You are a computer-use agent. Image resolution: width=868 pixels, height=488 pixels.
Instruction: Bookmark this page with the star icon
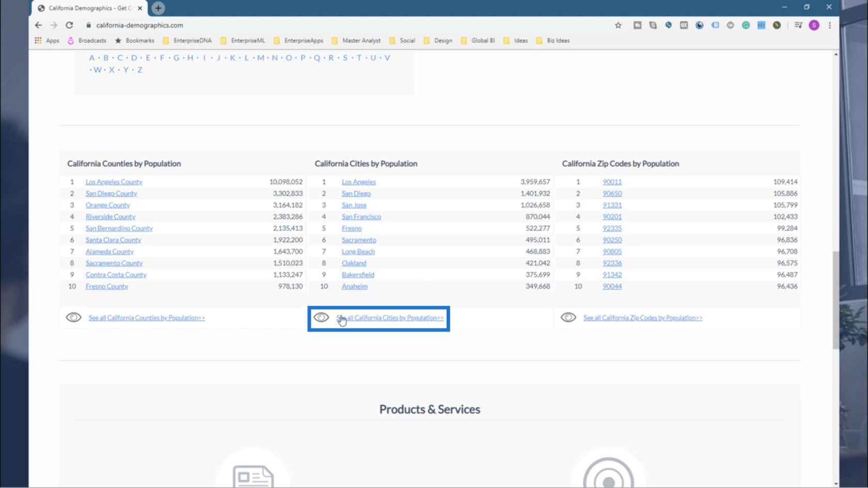(x=618, y=25)
